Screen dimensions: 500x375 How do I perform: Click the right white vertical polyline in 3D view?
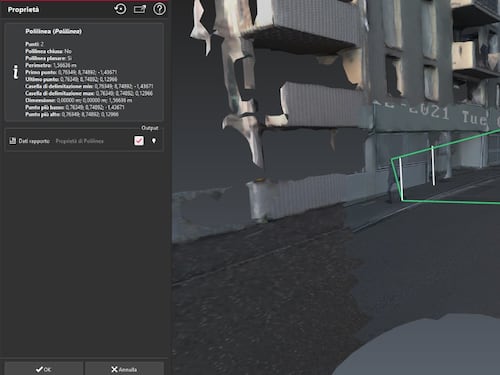[x=433, y=165]
